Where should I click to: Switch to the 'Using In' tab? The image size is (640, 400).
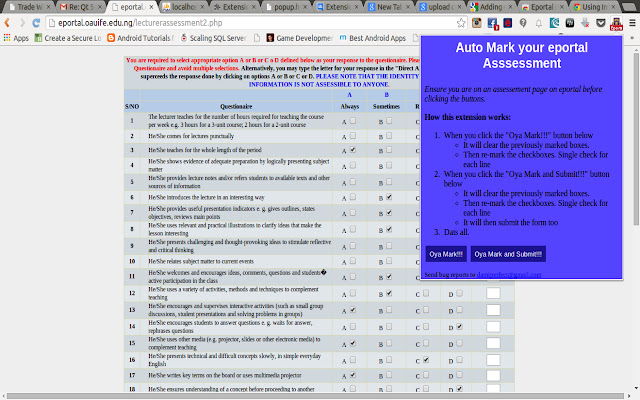click(594, 7)
